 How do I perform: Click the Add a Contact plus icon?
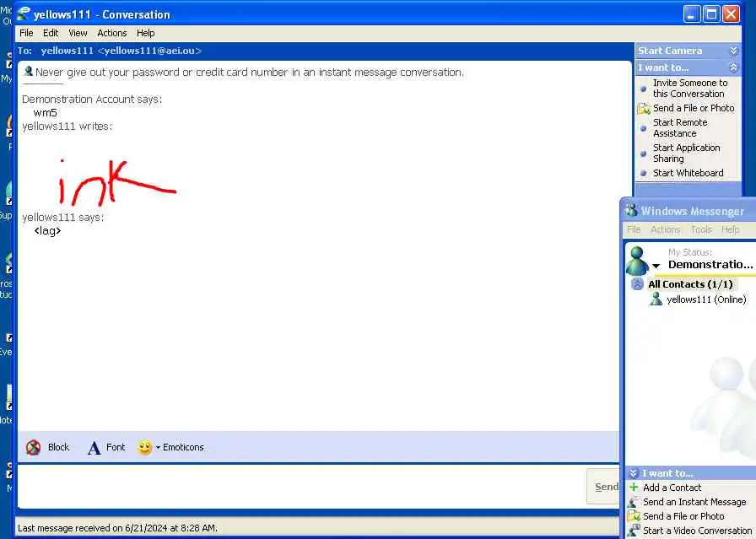point(634,487)
